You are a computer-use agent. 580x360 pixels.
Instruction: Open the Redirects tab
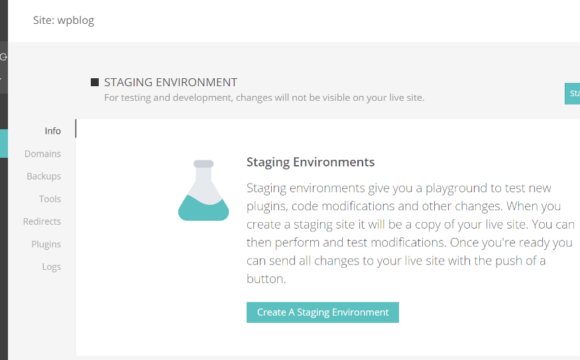(42, 222)
